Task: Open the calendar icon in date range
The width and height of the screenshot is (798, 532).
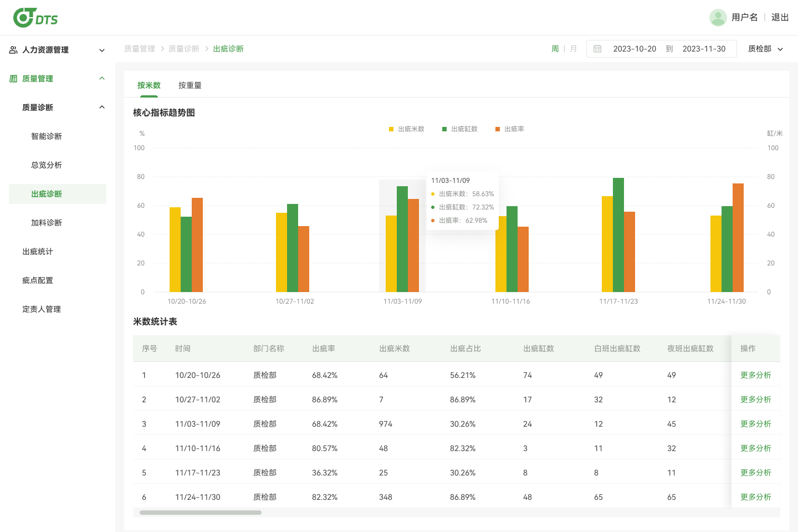Action: point(597,49)
